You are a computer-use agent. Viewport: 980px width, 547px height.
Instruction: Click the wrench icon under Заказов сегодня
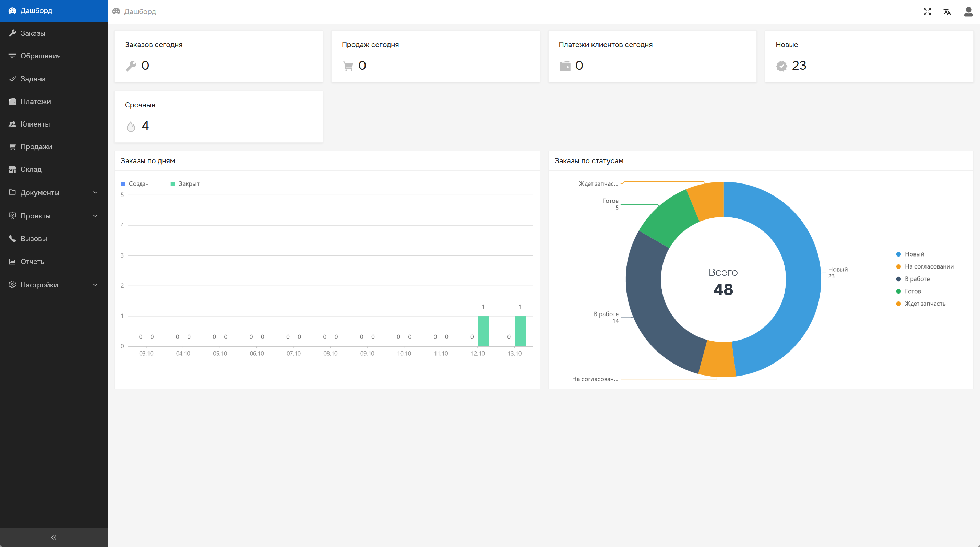click(131, 66)
